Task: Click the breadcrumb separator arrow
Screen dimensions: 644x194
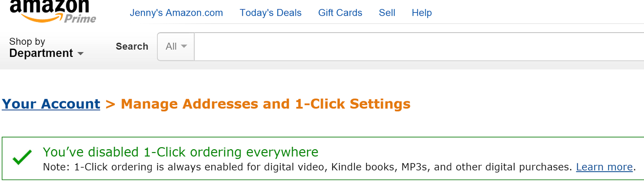Action: point(110,104)
